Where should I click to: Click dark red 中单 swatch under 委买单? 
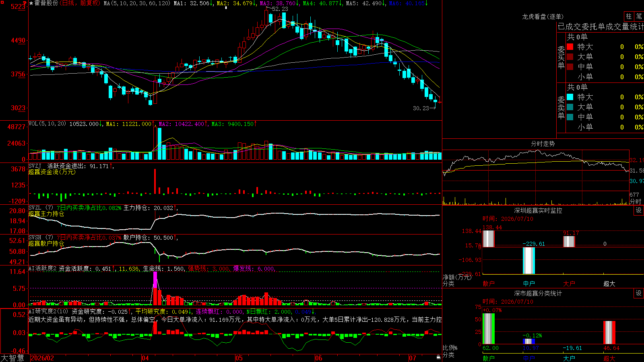click(570, 67)
